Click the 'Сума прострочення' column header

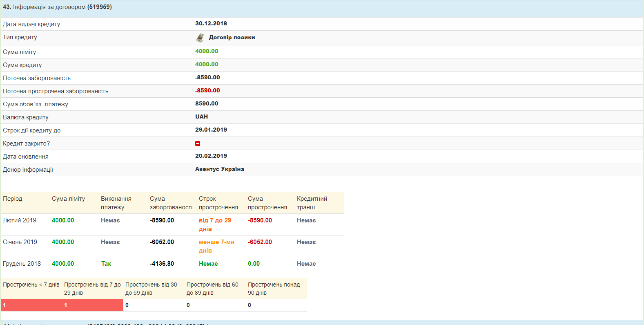267,203
